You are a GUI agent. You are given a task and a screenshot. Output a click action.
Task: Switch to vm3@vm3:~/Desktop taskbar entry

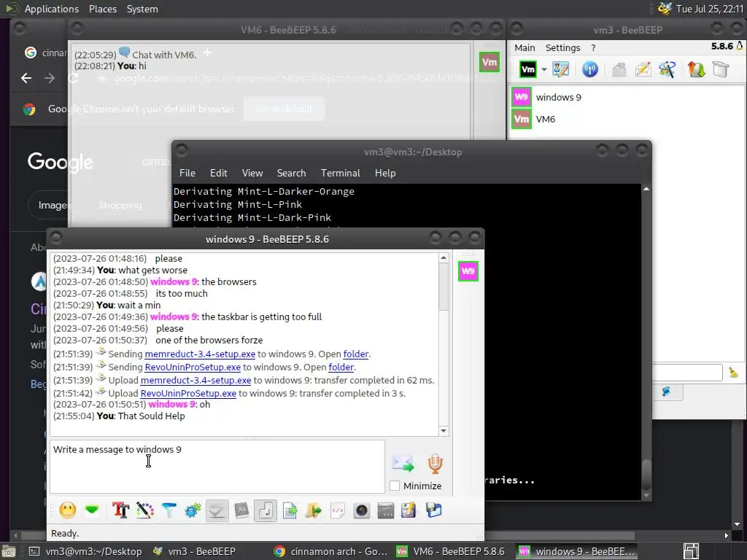click(x=86, y=551)
